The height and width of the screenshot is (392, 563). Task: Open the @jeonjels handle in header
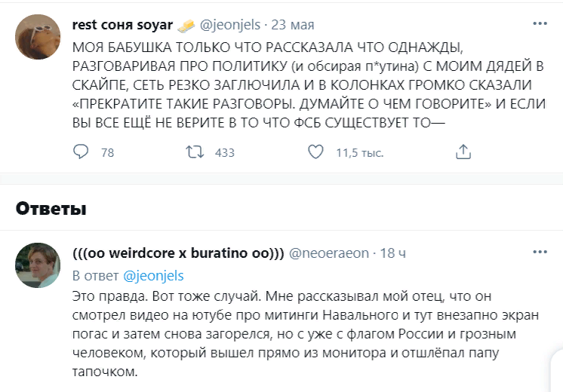pyautogui.click(x=230, y=25)
